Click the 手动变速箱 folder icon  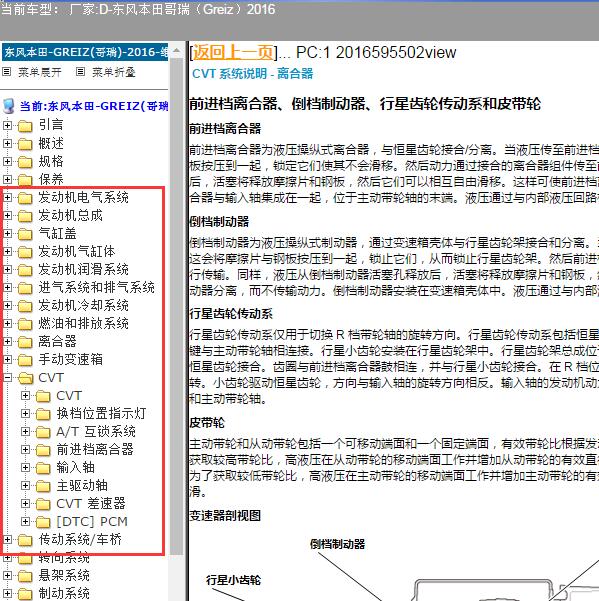[25, 360]
